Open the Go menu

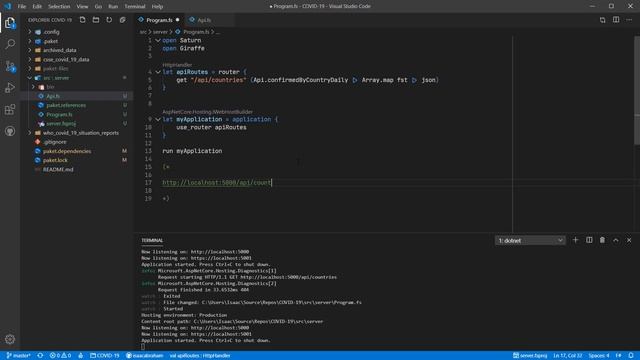point(98,7)
